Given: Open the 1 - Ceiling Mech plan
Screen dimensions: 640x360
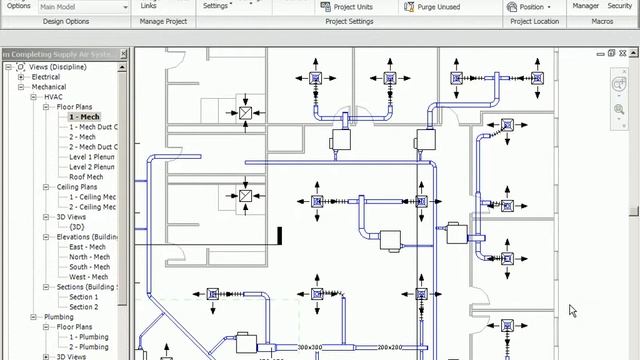Looking at the screenshot, I should coord(92,197).
